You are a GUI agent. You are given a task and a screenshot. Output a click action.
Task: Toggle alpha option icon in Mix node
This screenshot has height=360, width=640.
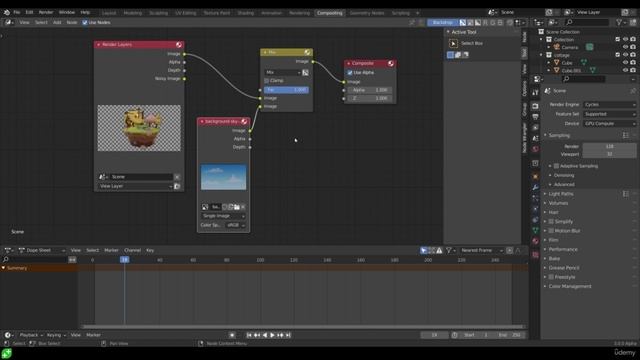click(x=305, y=72)
